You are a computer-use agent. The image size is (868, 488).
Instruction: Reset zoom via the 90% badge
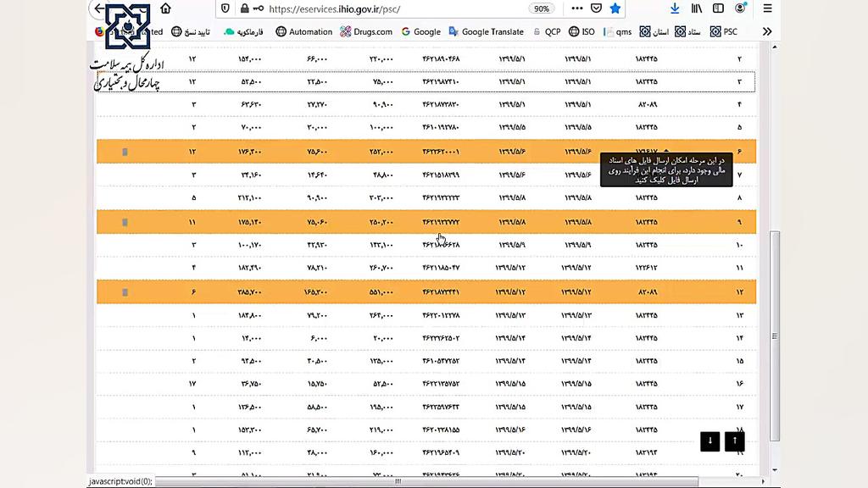542,8
